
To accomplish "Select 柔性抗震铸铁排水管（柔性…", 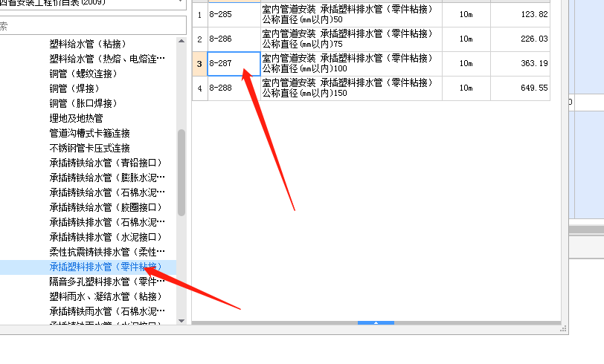I will click(x=107, y=252).
